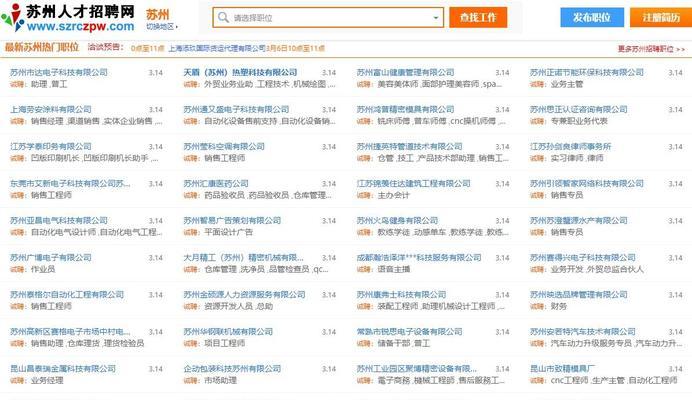Screen dimensions: 692x400
Task: Click the 苏州人才招聘网 site logo
Action: pyautogui.click(x=68, y=18)
